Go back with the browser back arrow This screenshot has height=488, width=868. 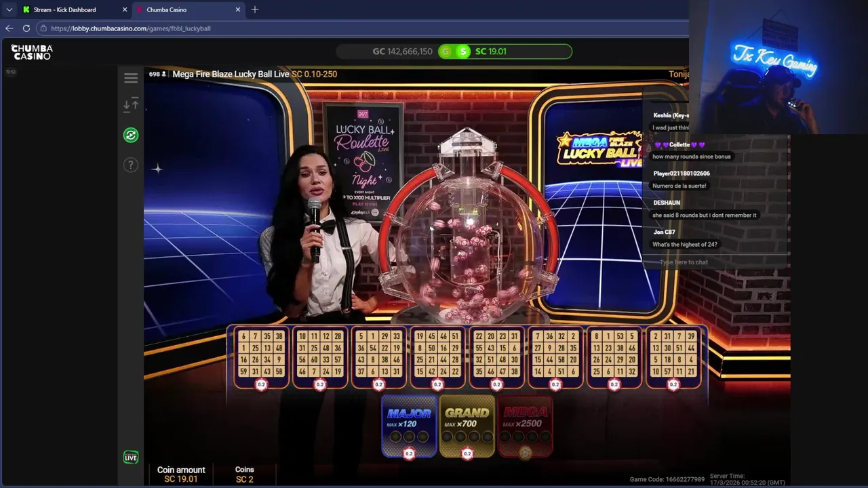pyautogui.click(x=9, y=28)
